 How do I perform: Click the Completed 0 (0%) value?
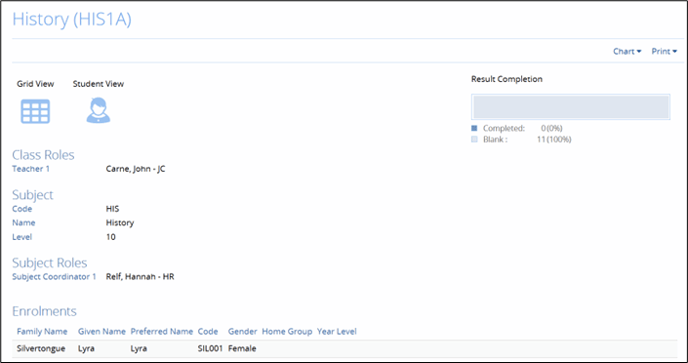552,128
